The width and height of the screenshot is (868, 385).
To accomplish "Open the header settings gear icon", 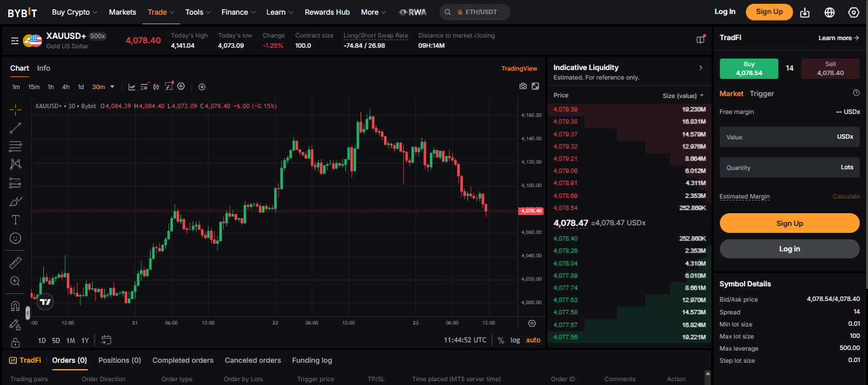I will coord(853,12).
